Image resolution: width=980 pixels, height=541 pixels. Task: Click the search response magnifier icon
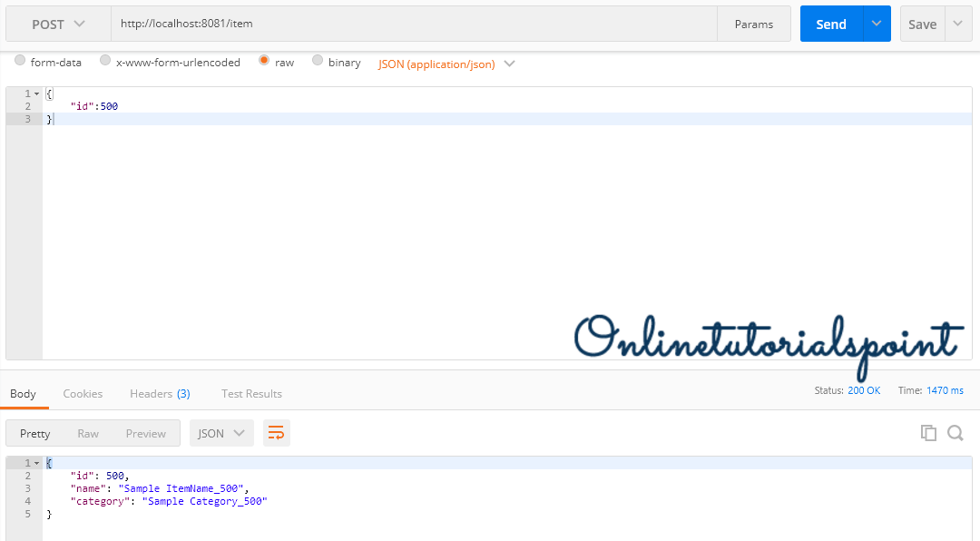955,433
